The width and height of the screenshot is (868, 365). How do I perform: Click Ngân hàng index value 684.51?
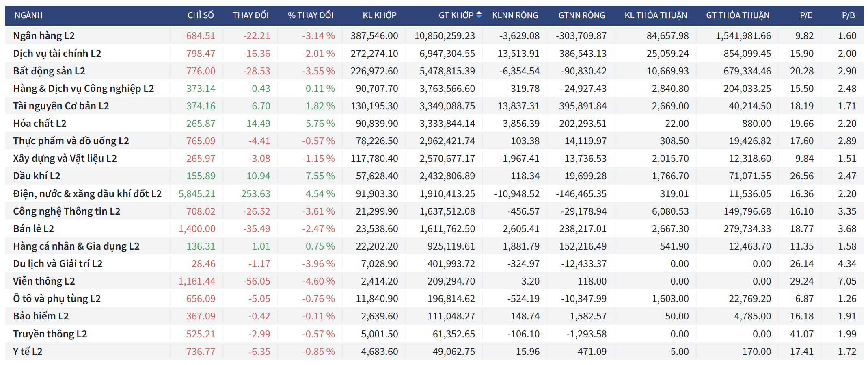point(201,36)
